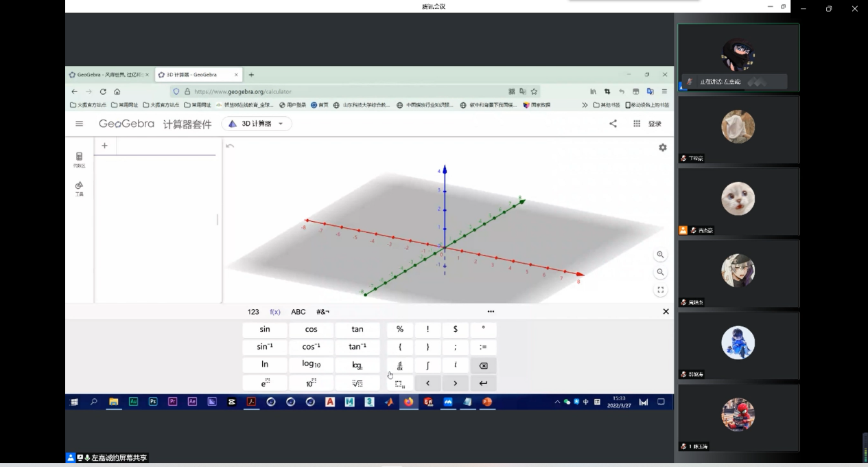This screenshot has width=868, height=467.
Task: Open graphics settings gear icon
Action: point(662,148)
